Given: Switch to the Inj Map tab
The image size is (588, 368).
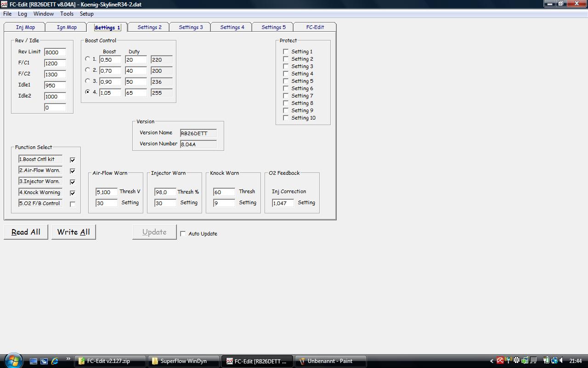Looking at the screenshot, I should coord(25,27).
